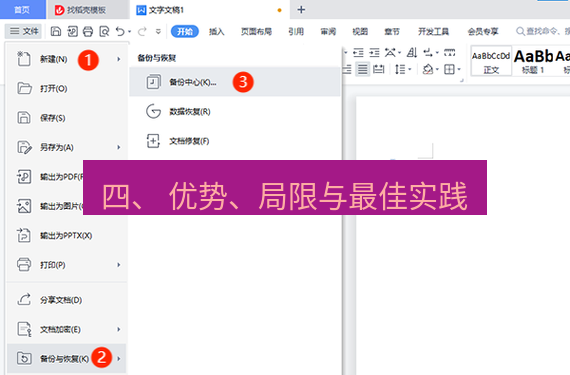This screenshot has width=570, height=375.
Task: Switch to the 开始 ribbon tab
Action: [x=185, y=32]
